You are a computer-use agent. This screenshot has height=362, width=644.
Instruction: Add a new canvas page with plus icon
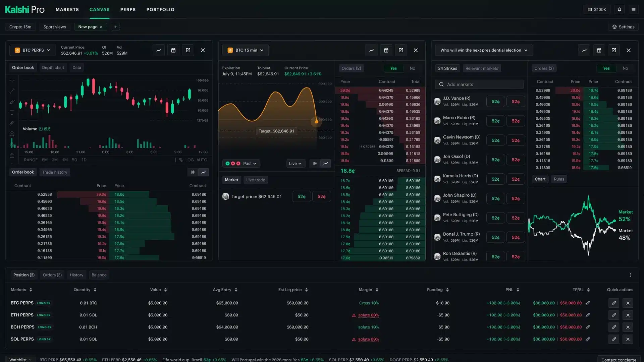point(115,27)
